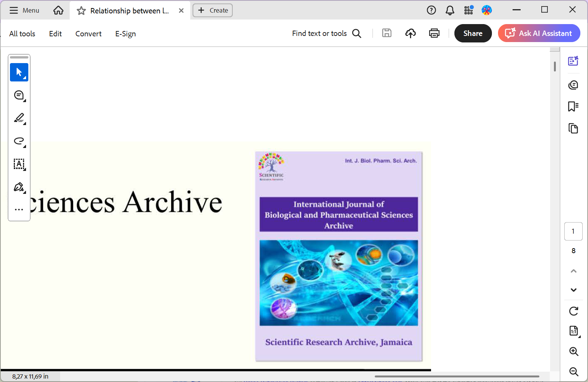Zoom in on the document
The height and width of the screenshot is (382, 588).
574,351
